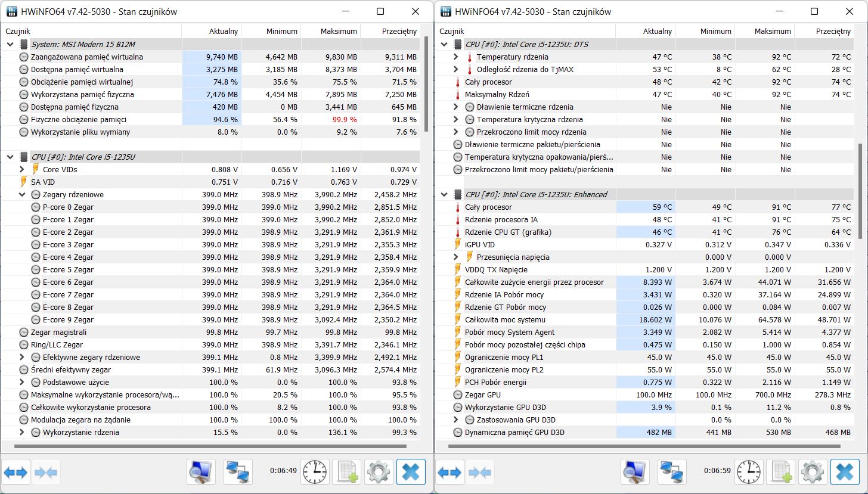Image resolution: width=868 pixels, height=494 pixels.
Task: Open settings gear icon in left window
Action: pyautogui.click(x=379, y=473)
